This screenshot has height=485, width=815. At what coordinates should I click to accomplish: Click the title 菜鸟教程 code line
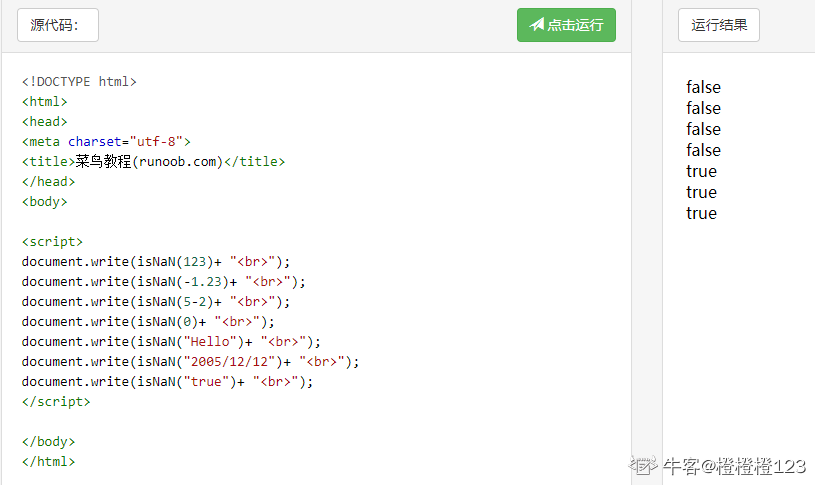coord(153,162)
